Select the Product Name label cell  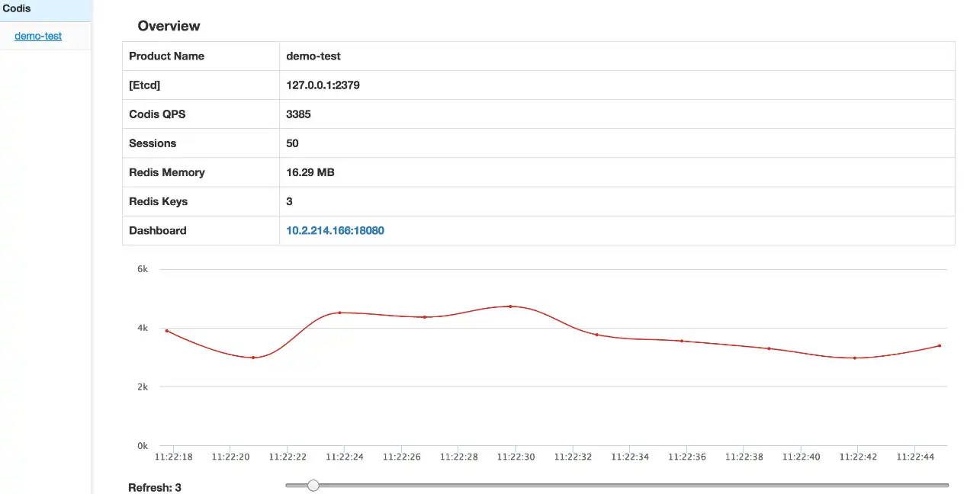(x=201, y=56)
